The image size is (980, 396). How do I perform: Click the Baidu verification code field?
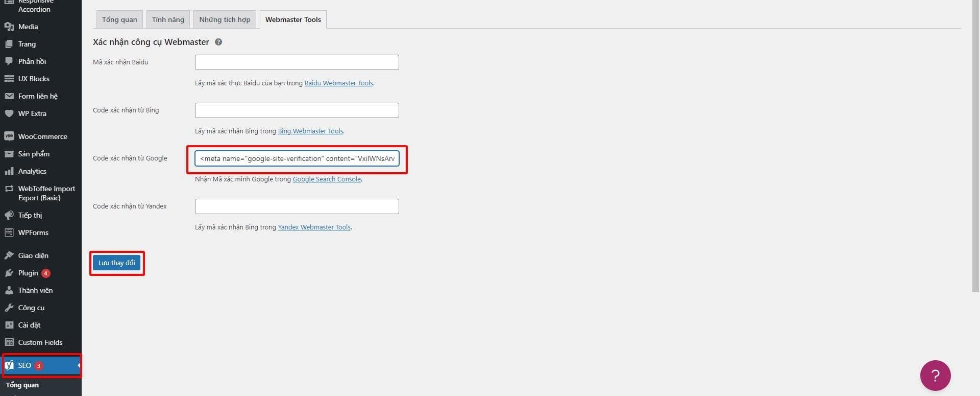click(x=297, y=62)
